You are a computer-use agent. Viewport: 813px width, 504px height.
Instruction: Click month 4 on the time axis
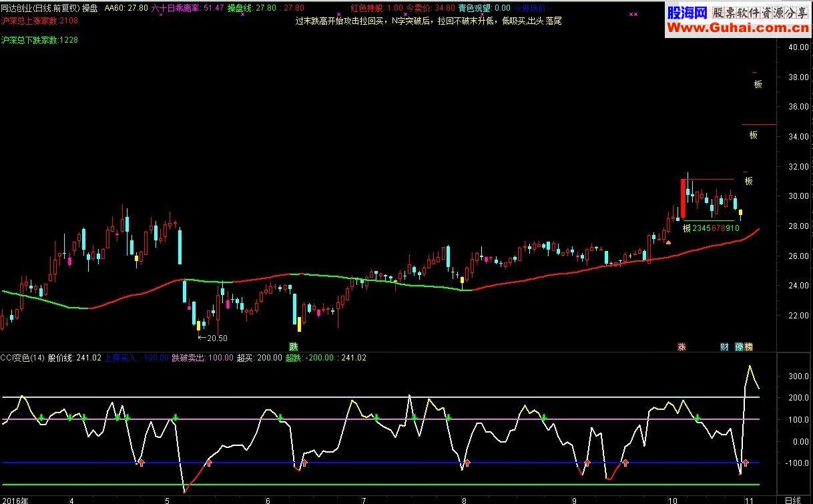71,499
